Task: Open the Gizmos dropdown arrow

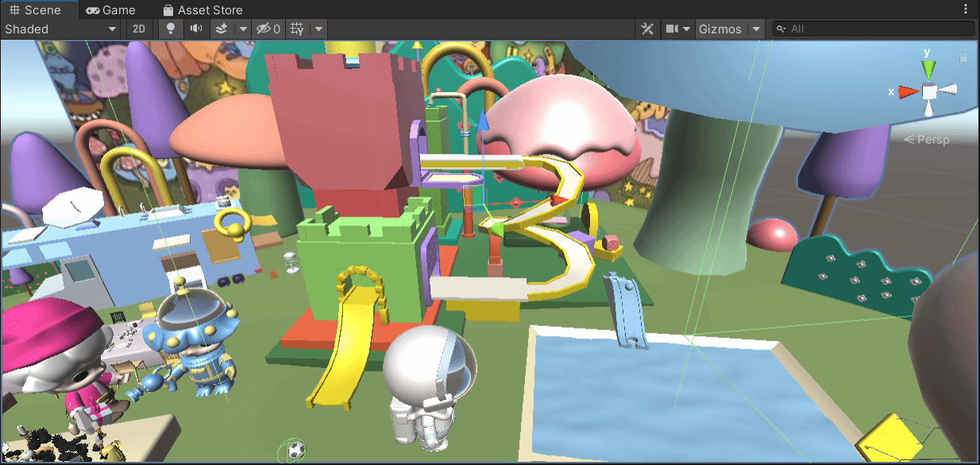Action: click(x=756, y=29)
